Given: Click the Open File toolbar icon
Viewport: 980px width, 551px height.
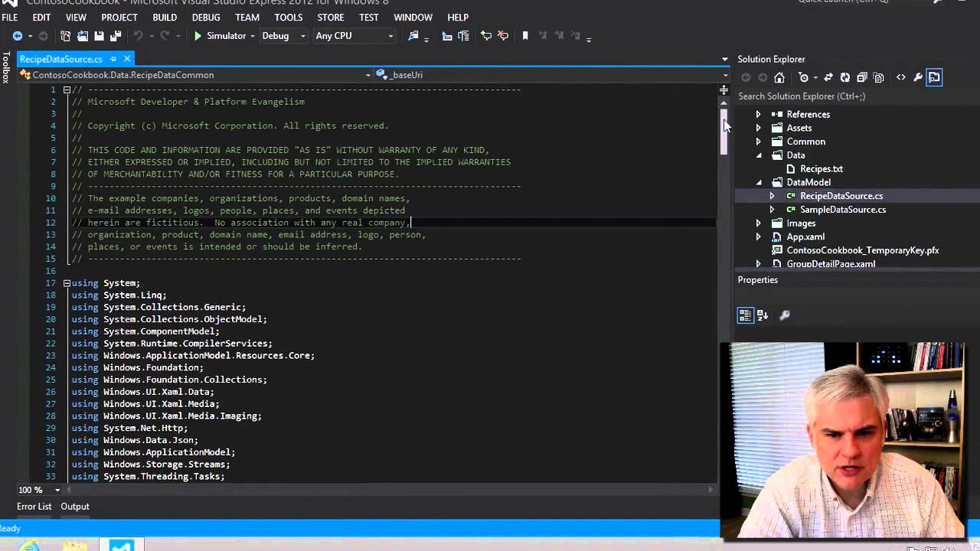Looking at the screenshot, I should pyautogui.click(x=83, y=36).
